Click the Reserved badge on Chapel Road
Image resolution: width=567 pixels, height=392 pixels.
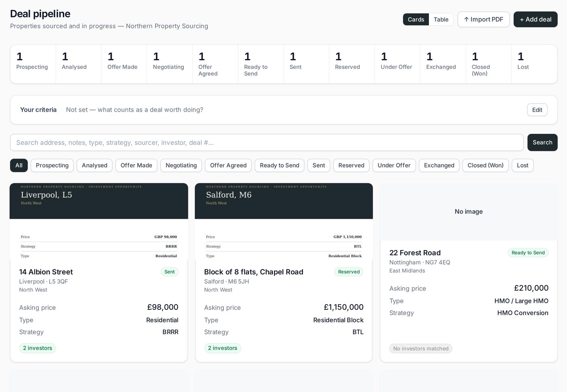(349, 272)
